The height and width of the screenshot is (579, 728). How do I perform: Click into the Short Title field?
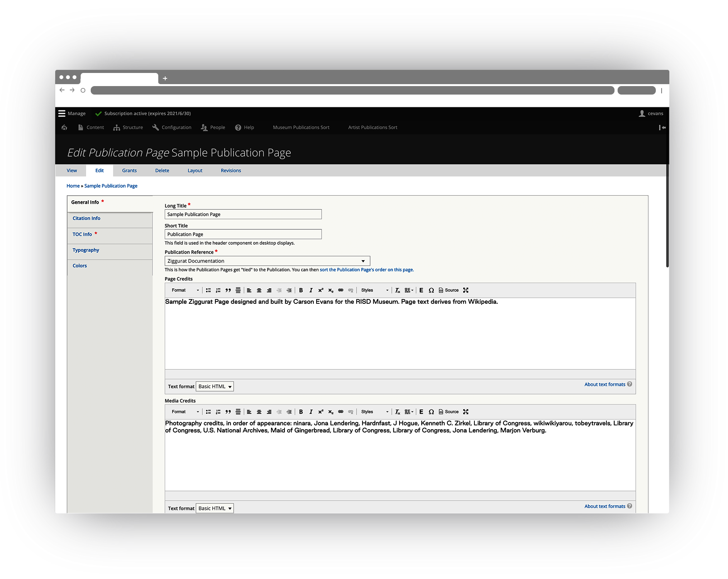tap(243, 234)
